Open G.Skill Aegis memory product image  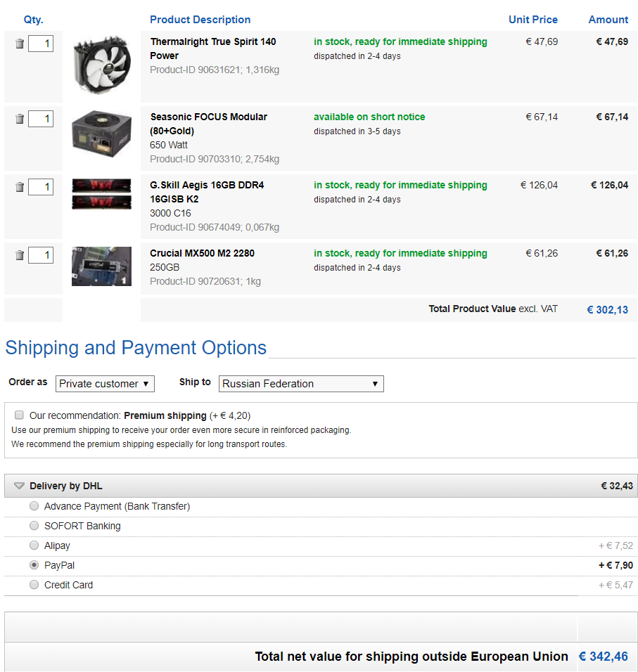(101, 194)
